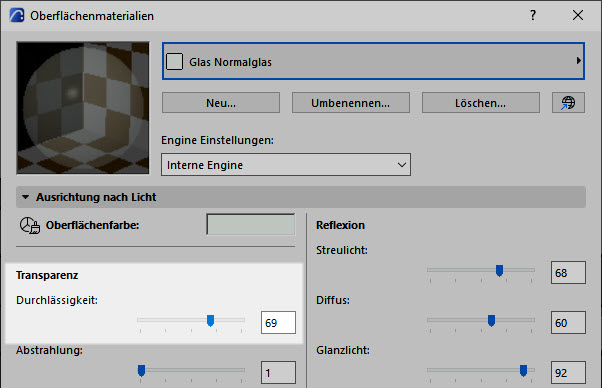Click the Durchlässigkeit label
The image size is (602, 388).
point(57,300)
